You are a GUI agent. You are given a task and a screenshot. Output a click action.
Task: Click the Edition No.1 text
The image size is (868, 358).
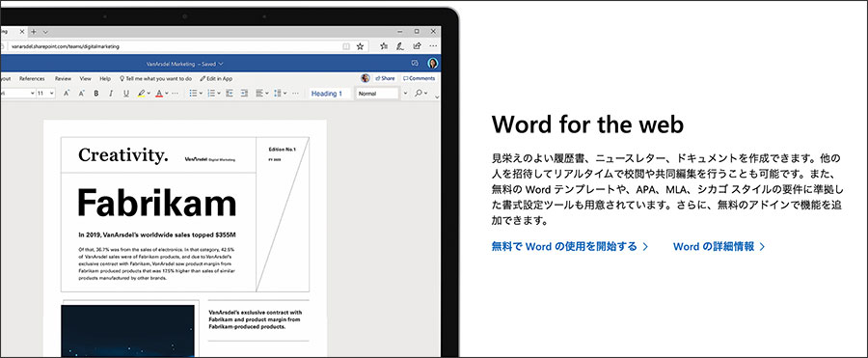click(x=283, y=150)
